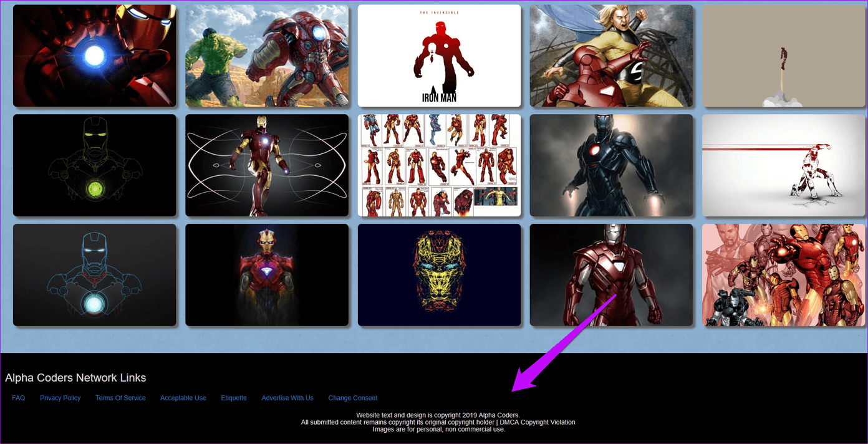868x444 pixels.
Task: Open the dark blue armor hovering wallpaper
Action: pyautogui.click(x=612, y=165)
